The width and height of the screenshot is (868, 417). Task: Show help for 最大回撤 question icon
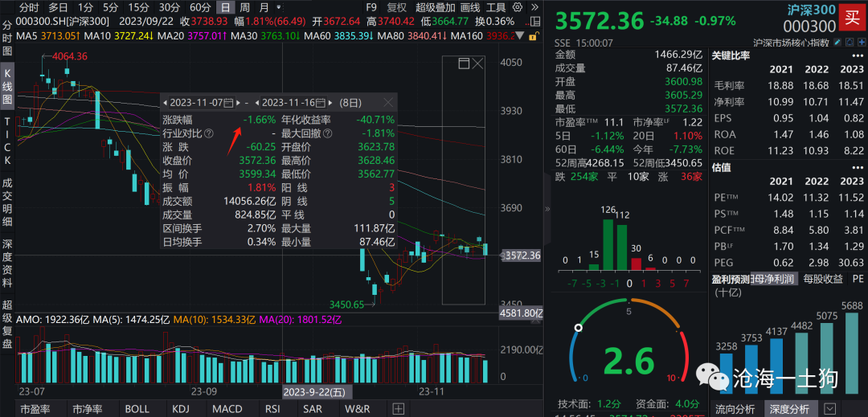[328, 133]
